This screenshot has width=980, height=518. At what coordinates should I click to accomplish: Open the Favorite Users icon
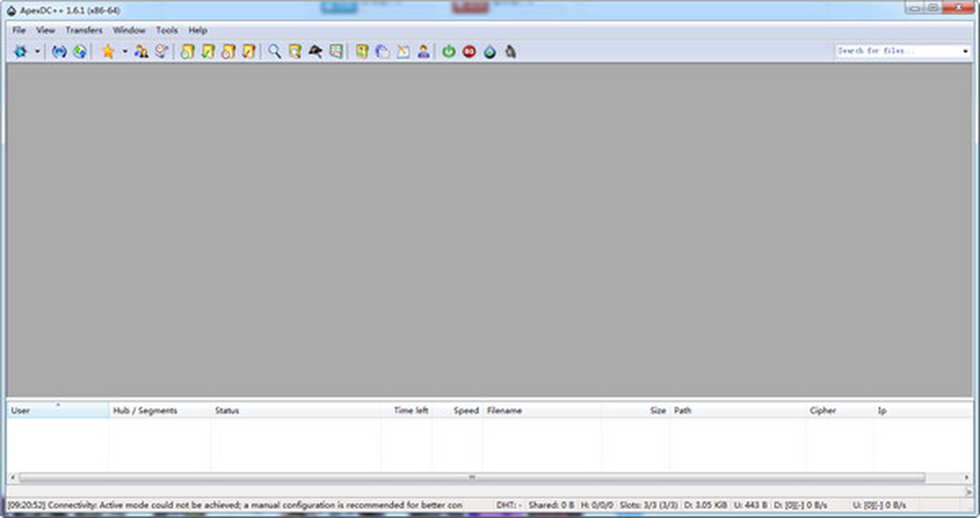[x=141, y=51]
